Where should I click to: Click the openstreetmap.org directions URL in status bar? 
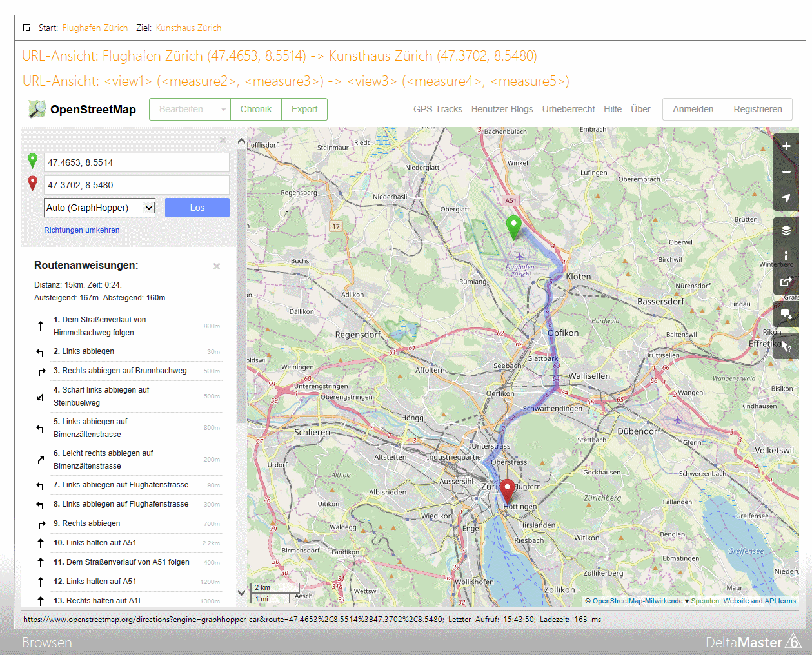click(233, 620)
